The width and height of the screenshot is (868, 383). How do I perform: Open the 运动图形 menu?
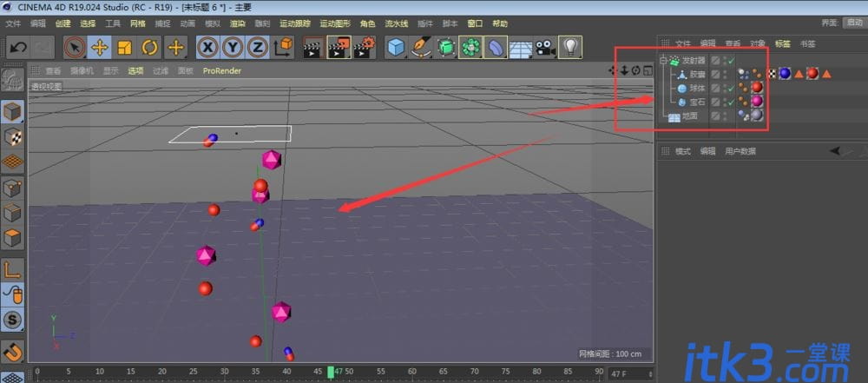[335, 23]
